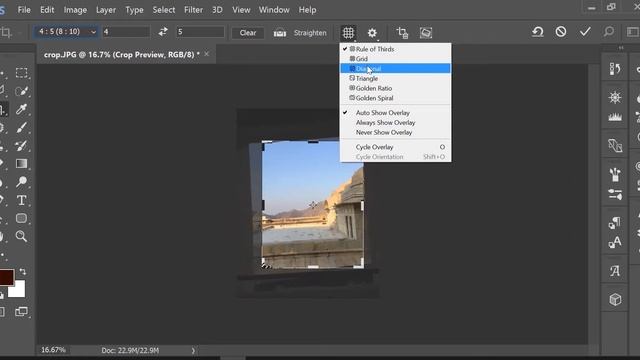Swap foreground and background colors

23,272
